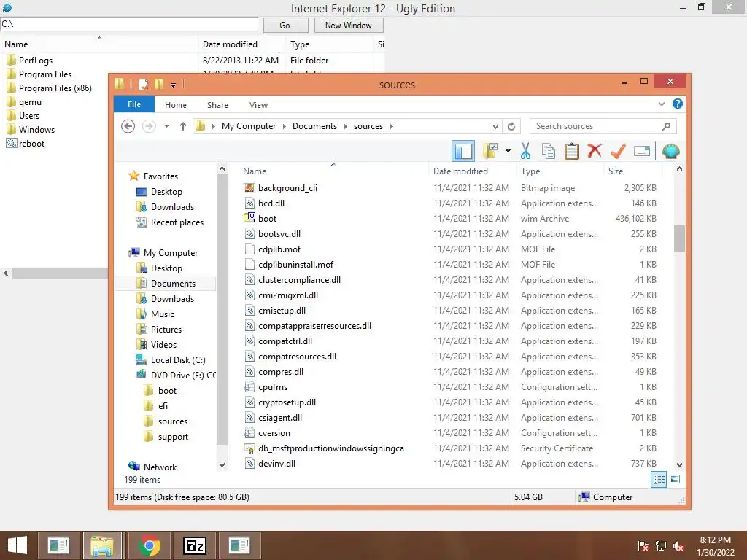Click the quick access New Folder icon
This screenshot has width=747, height=560.
159,85
